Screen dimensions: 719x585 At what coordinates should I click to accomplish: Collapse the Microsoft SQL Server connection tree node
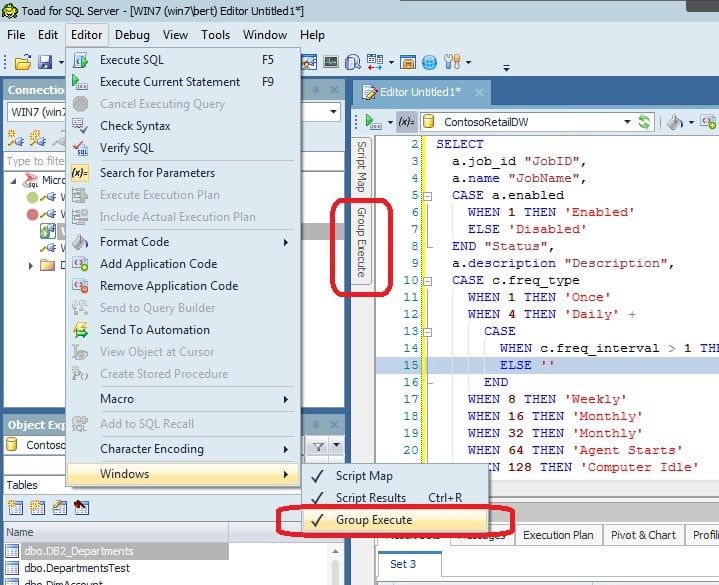13,181
